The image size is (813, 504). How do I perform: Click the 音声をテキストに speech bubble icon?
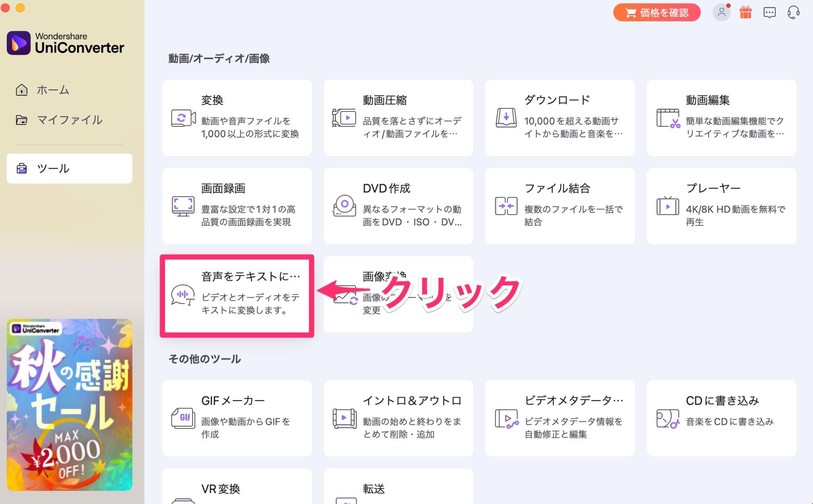coord(183,295)
